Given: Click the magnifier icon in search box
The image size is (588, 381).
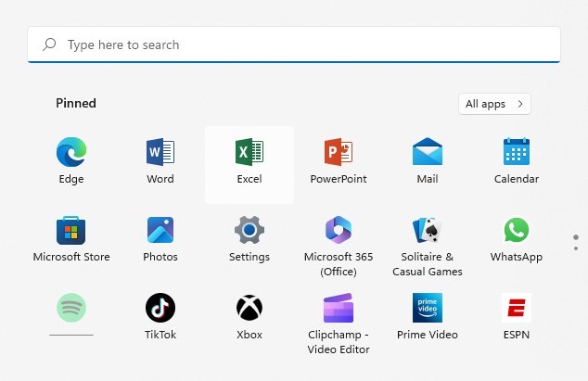Looking at the screenshot, I should tap(49, 44).
